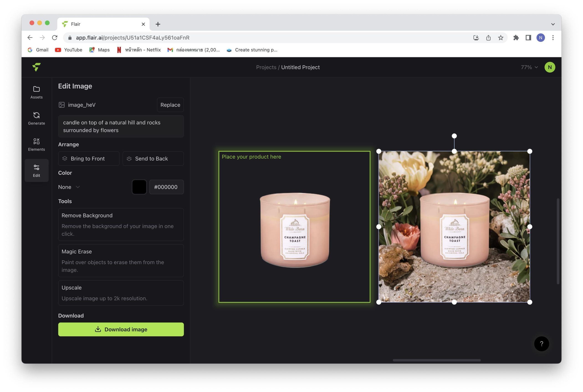Open the Elements sidebar icon

[x=36, y=144]
